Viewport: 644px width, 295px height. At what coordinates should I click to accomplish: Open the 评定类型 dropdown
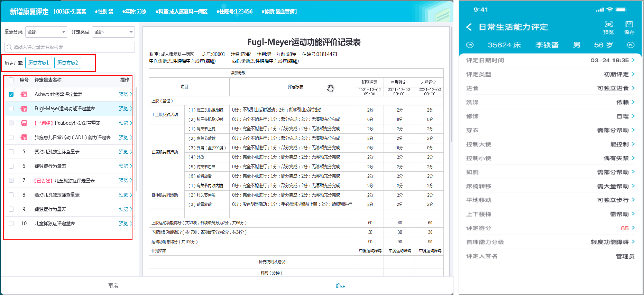(x=113, y=32)
